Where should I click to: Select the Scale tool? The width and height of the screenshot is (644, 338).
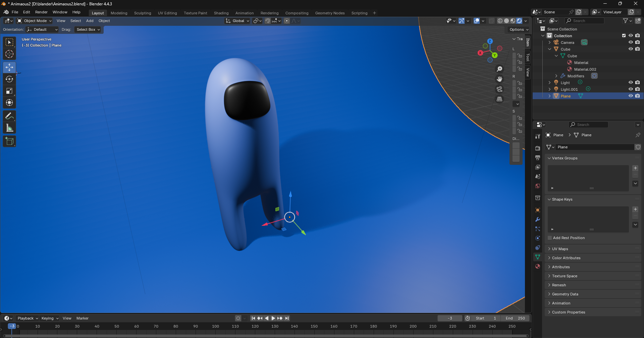pyautogui.click(x=9, y=91)
